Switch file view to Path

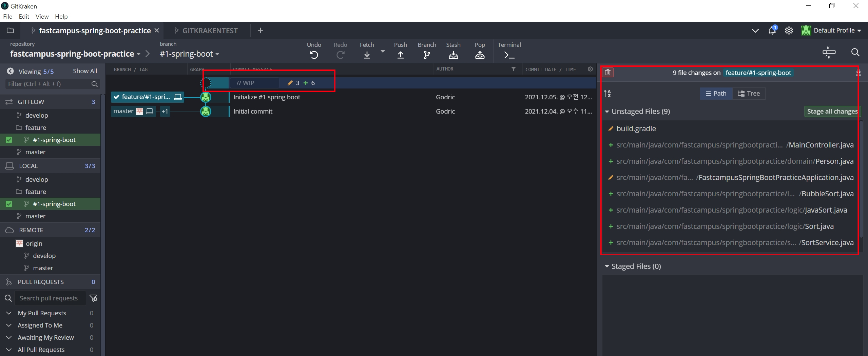coord(716,94)
